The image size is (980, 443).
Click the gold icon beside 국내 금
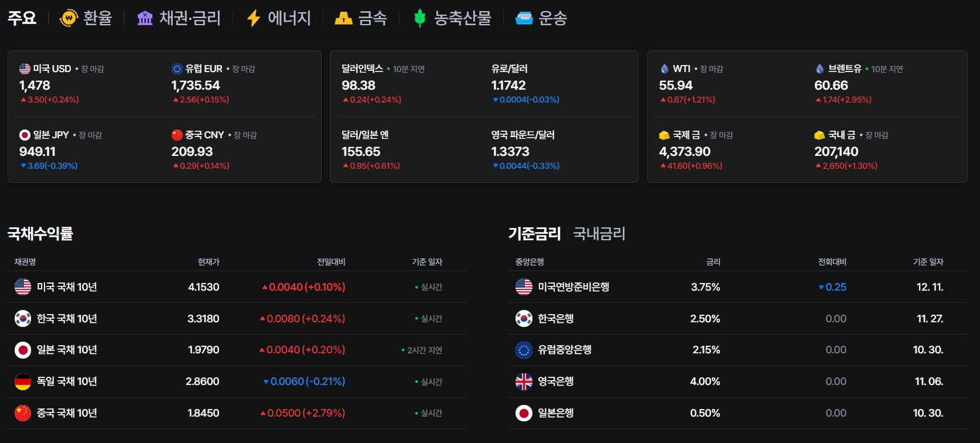[819, 135]
